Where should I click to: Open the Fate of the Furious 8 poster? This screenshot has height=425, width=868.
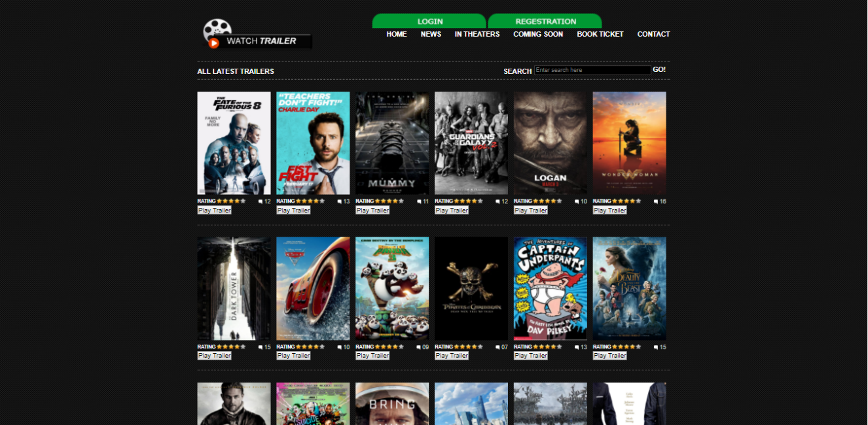tap(234, 143)
